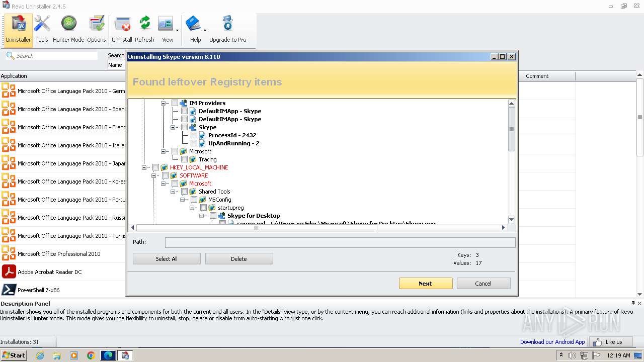Check the MSConfig checkbox
Viewport: 644px width, 362px height.
tap(194, 200)
